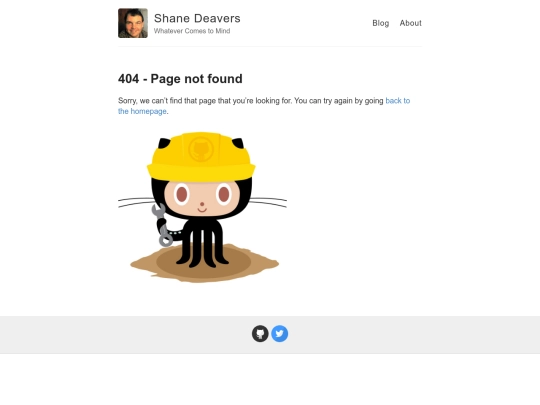Image resolution: width=540 pixels, height=405 pixels.
Task: Click the 'Whatever Comes to Mind' tagline
Action: tap(192, 31)
